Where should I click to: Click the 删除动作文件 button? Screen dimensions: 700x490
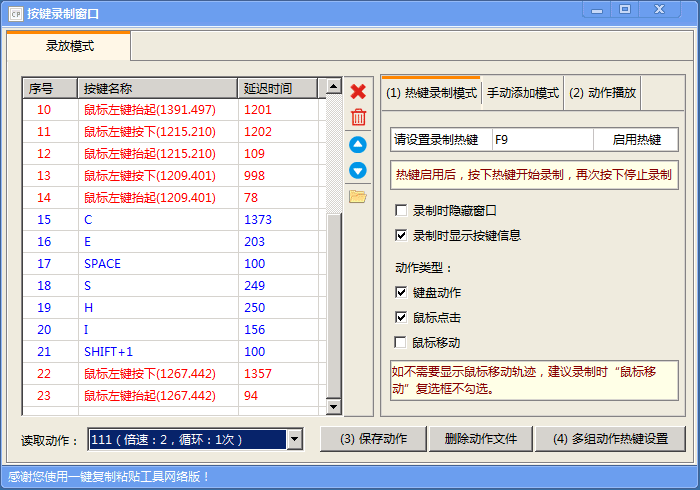[x=480, y=439]
